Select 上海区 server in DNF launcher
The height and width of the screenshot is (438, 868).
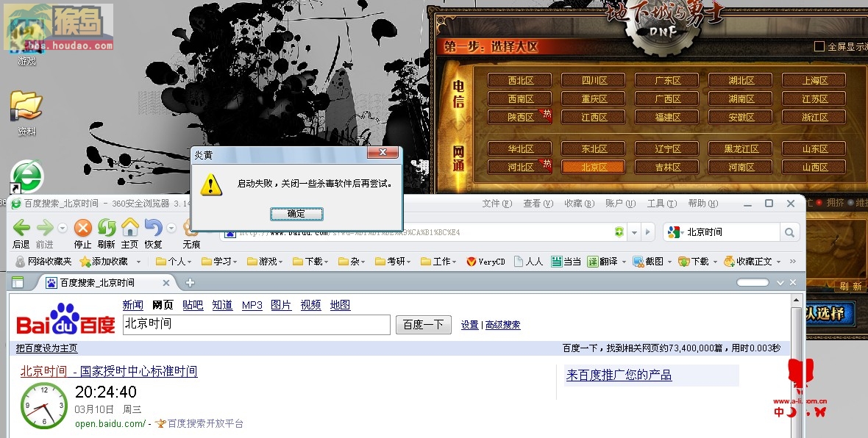click(814, 80)
